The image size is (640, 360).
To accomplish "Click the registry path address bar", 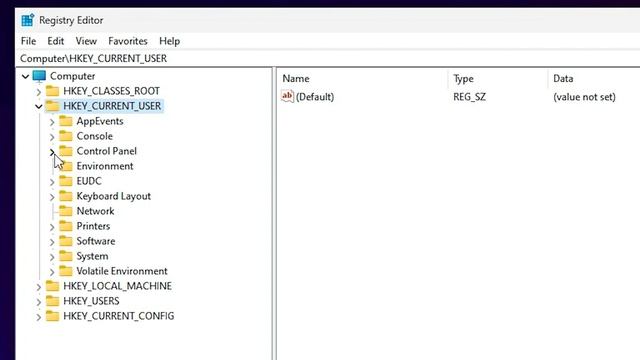I will pyautogui.click(x=328, y=58).
